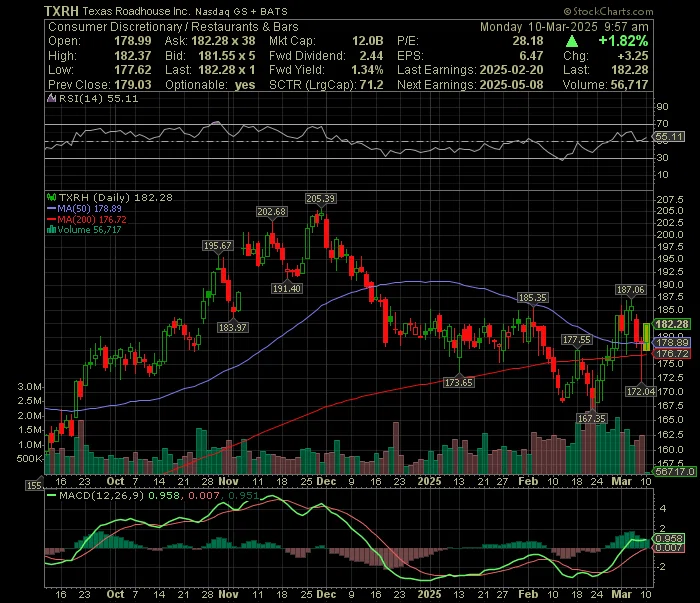Click the volume bars icon in the price legend
The image size is (700, 603).
coord(51,230)
